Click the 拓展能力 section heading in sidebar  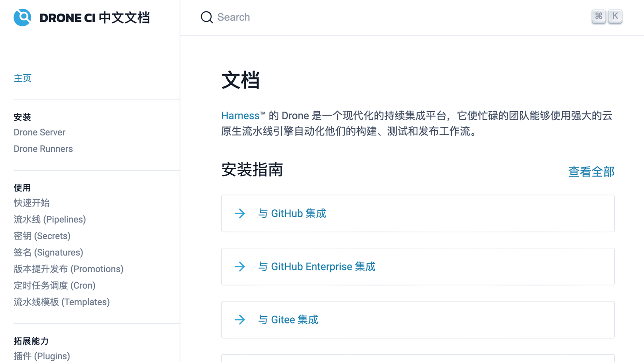[x=31, y=341]
